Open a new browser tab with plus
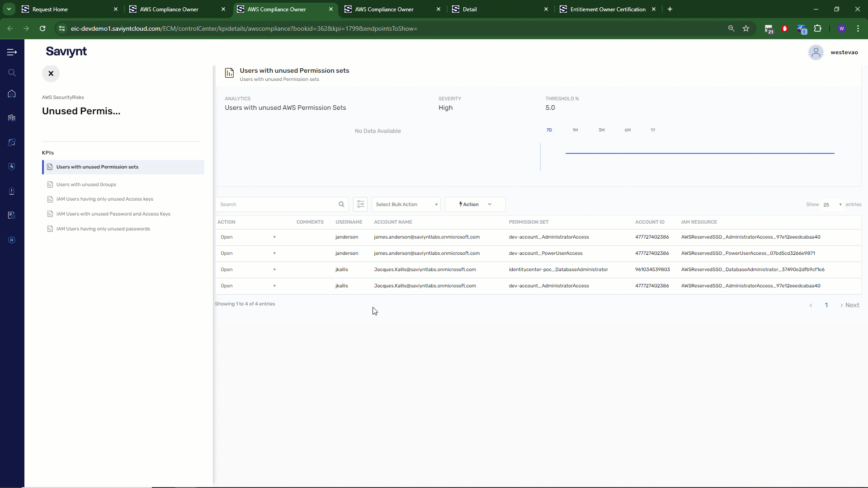Screen dimensions: 868x488 [x=670, y=9]
